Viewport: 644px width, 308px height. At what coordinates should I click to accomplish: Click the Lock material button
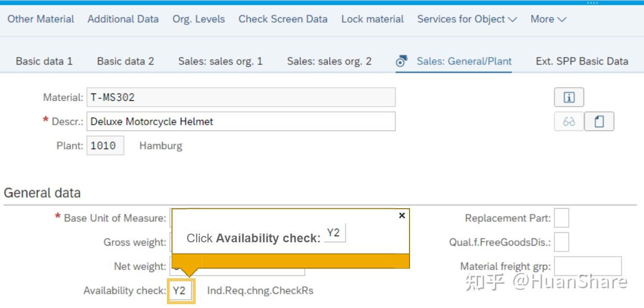[x=372, y=19]
